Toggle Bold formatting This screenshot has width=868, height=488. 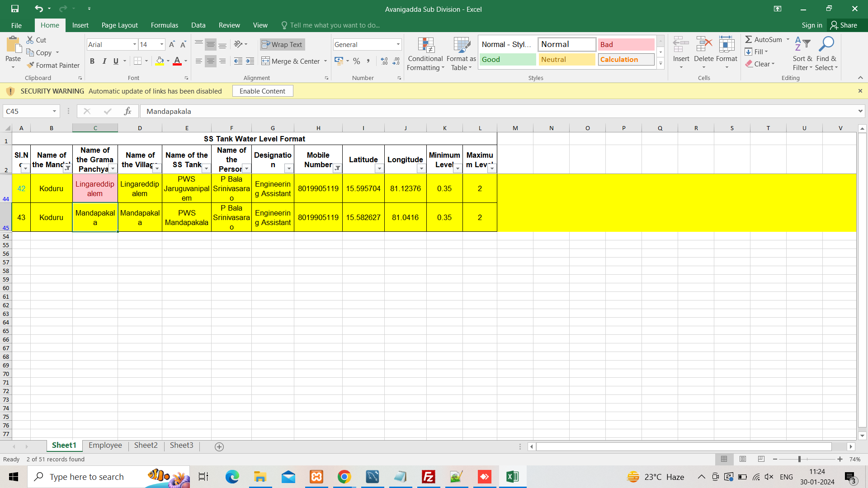pyautogui.click(x=92, y=61)
